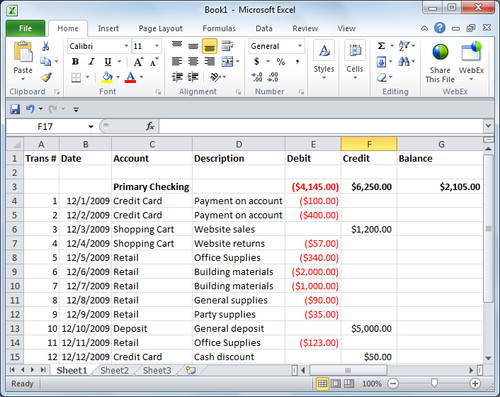Decrease decimal places
500x397 pixels.
pos(273,77)
